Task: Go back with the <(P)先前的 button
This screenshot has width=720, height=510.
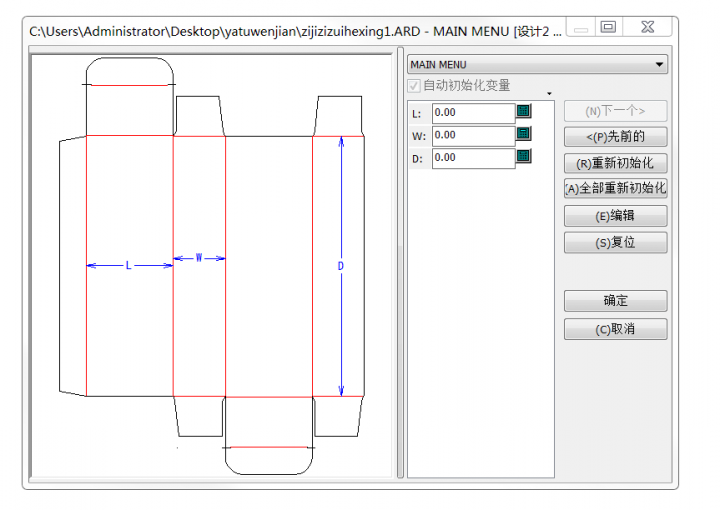Action: click(x=615, y=137)
